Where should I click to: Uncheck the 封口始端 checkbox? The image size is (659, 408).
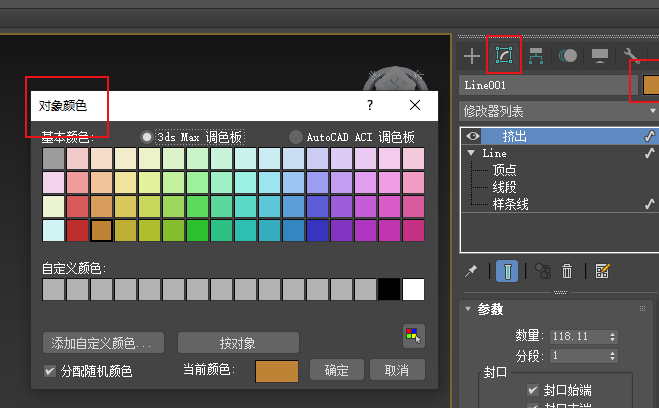tap(533, 390)
